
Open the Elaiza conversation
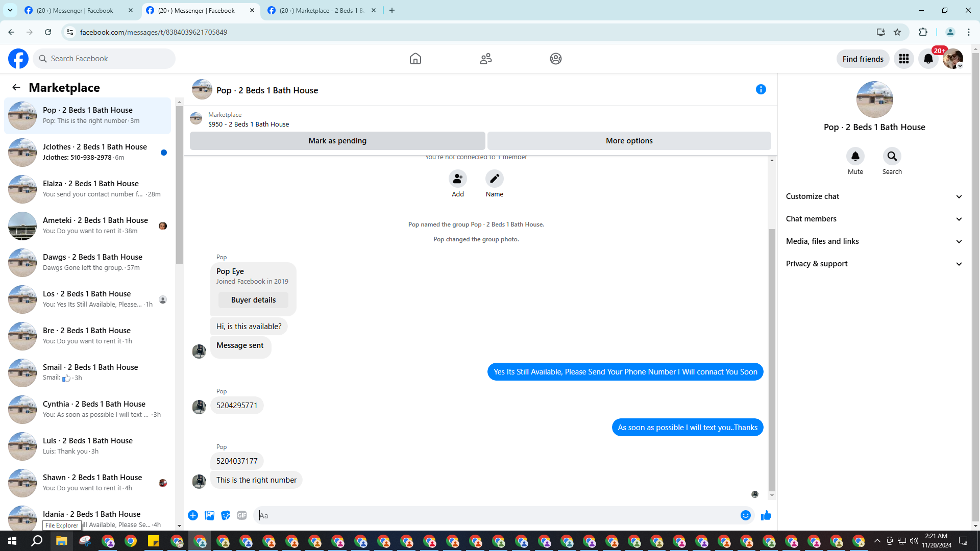[x=88, y=189]
